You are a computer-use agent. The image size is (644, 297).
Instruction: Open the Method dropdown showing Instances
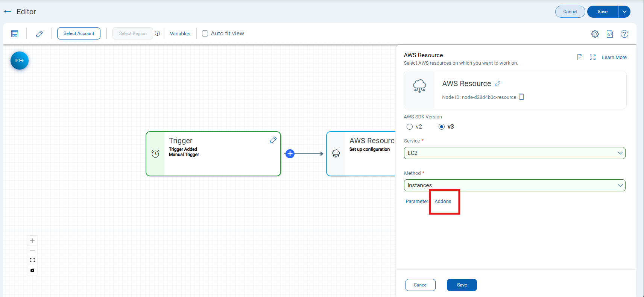coord(515,185)
